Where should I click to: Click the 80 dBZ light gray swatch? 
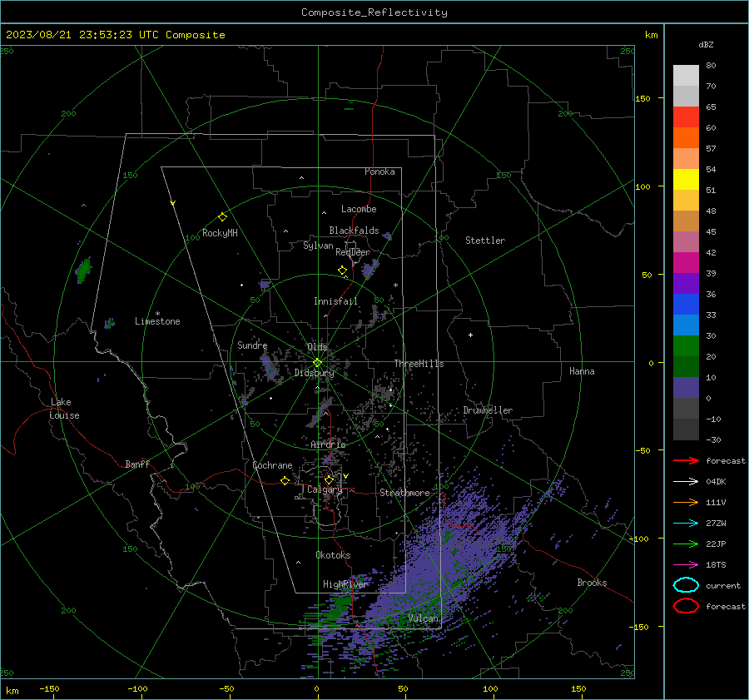[x=686, y=75]
